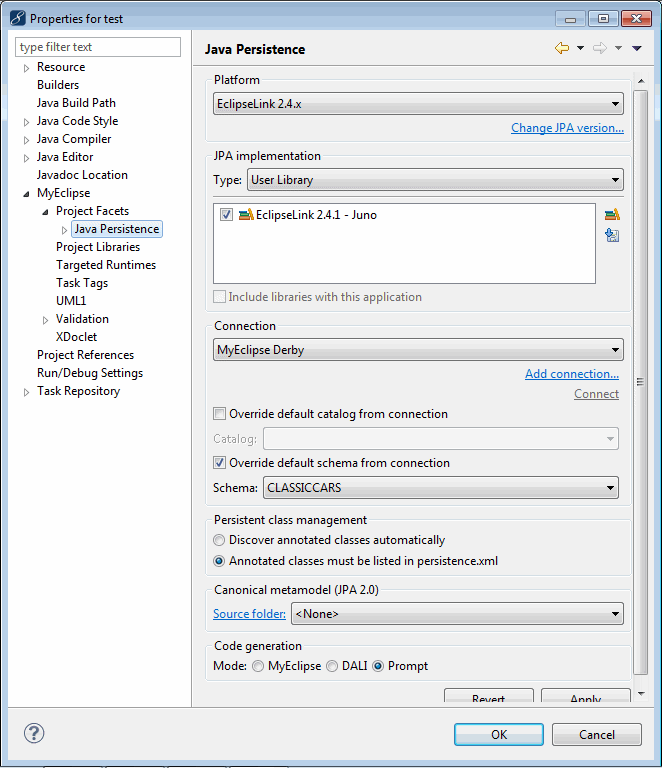662x768 pixels.
Task: Click the type filter text field
Action: 98,47
